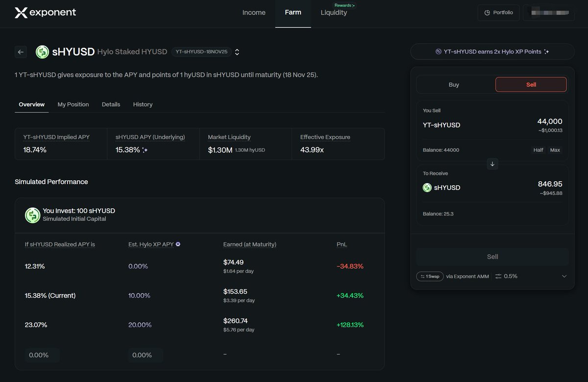Screen dimensions: 588x382
Task: Click the YT-sHYUSD earns 2x Hylo XP banner
Action: click(492, 51)
